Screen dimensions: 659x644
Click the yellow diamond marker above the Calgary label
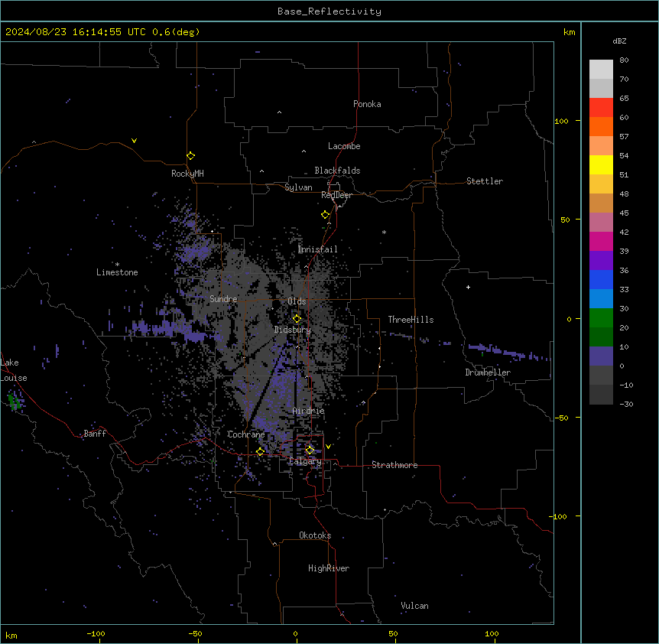(310, 450)
